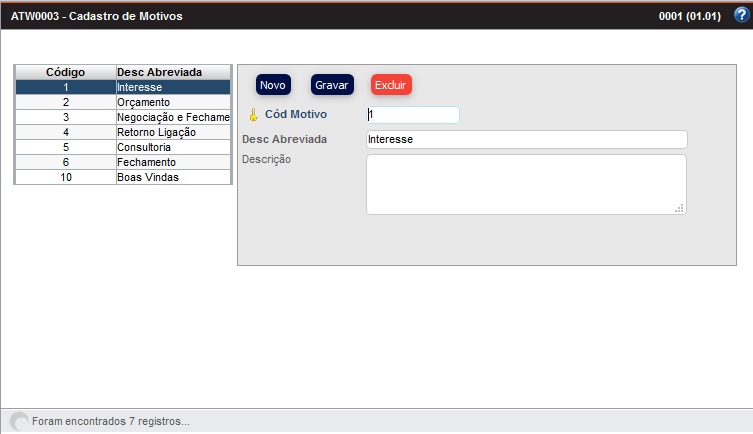Viewport: 753px width, 434px height.
Task: Select the Boas Vindas row
Action: point(173,177)
